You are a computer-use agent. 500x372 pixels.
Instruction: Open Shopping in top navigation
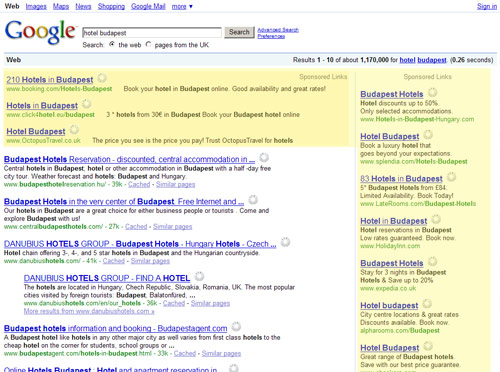pyautogui.click(x=111, y=6)
